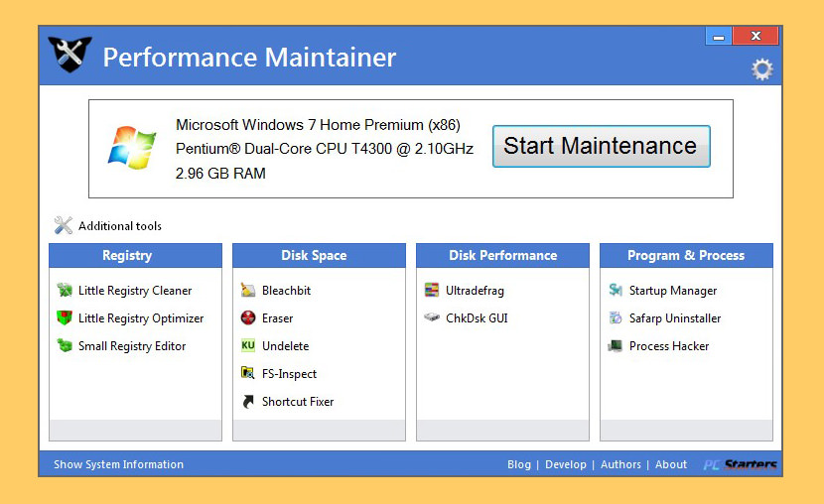824x504 pixels.
Task: Start Maintenance now
Action: (602, 146)
